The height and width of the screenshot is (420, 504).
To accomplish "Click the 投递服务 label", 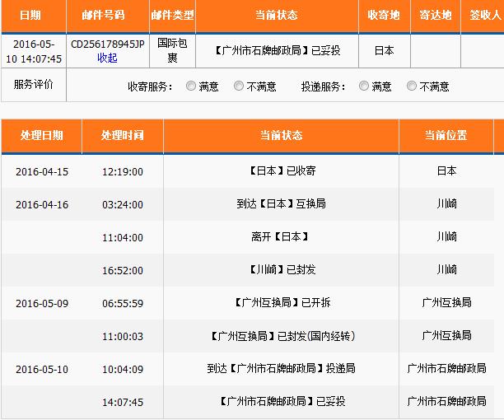I will (324, 86).
